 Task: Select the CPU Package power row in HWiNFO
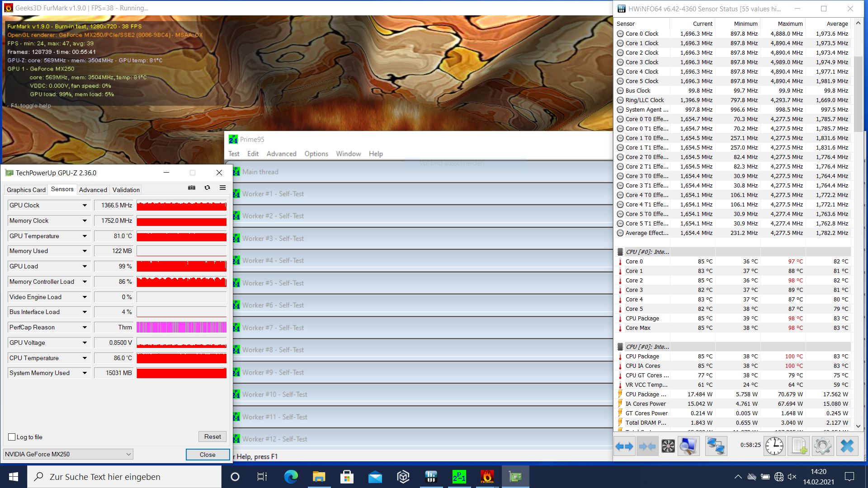[x=733, y=394]
